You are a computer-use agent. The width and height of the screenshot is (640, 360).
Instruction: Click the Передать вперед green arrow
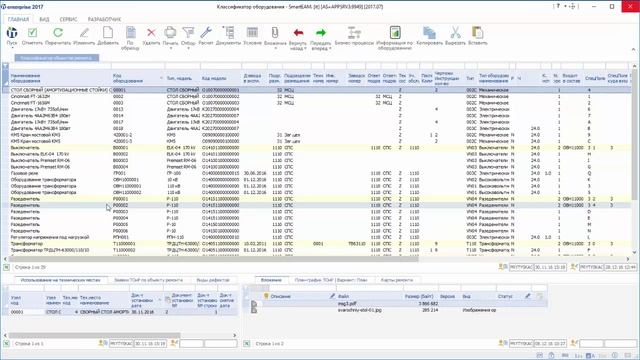321,33
